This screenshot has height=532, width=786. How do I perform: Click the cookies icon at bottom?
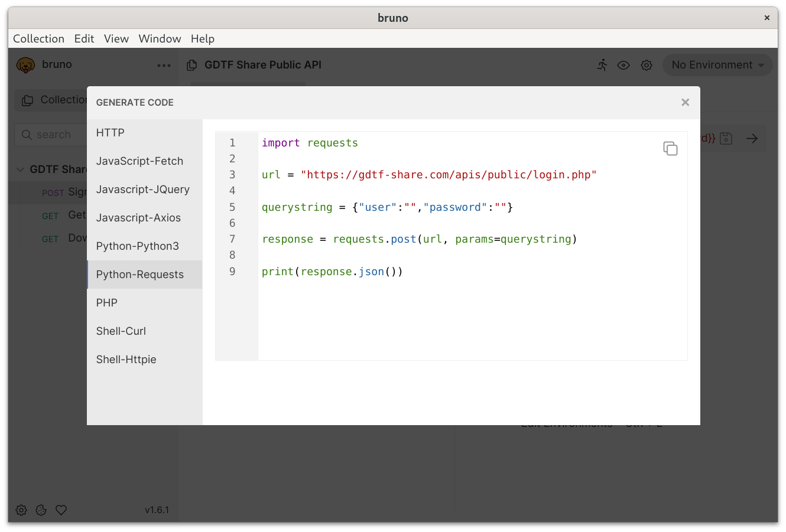click(41, 510)
